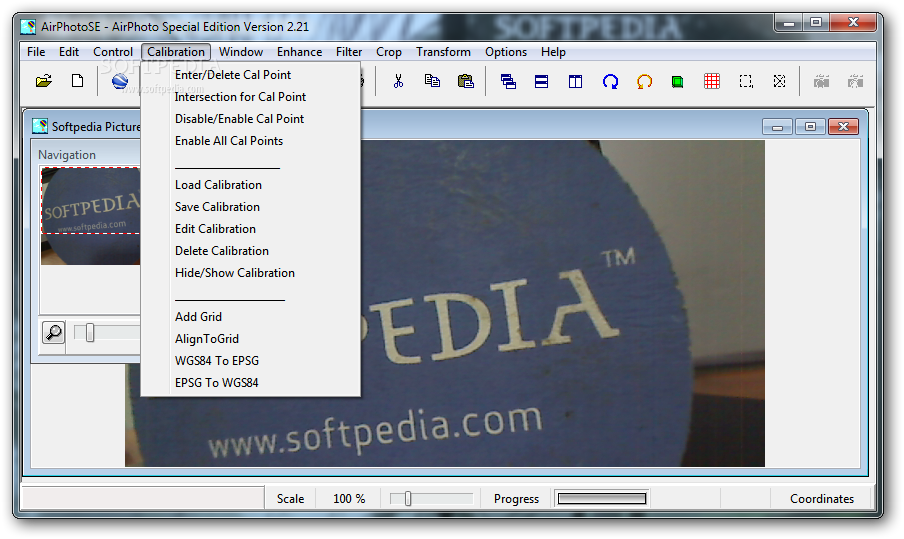Screen dimensions: 904x539
Task: Click the Progress bar in status bar
Action: pos(602,499)
